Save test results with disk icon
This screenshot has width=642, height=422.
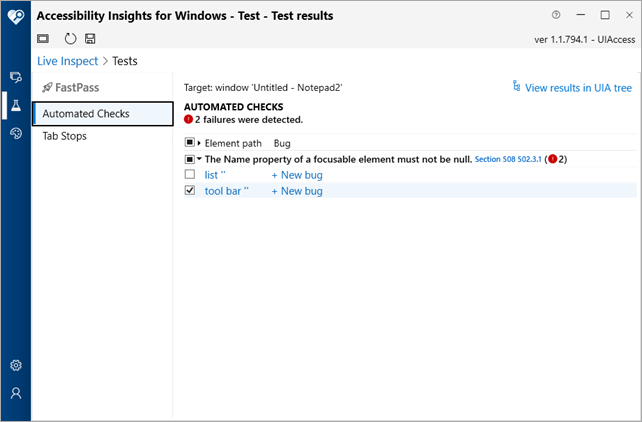coord(90,39)
